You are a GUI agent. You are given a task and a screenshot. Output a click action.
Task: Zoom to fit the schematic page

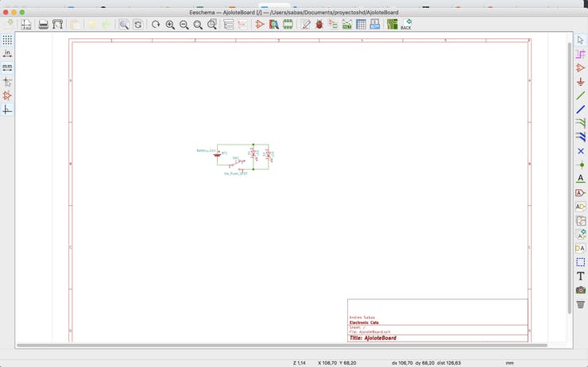point(198,25)
